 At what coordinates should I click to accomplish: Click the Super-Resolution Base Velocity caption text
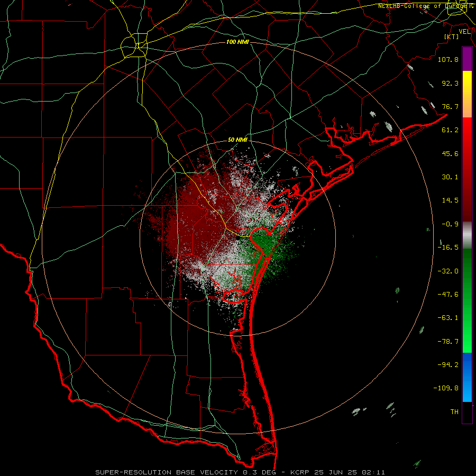coord(240,472)
